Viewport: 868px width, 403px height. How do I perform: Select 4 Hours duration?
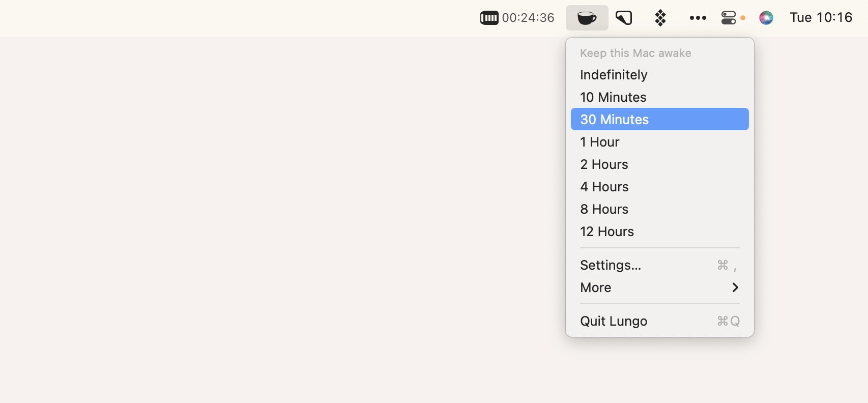tap(660, 187)
